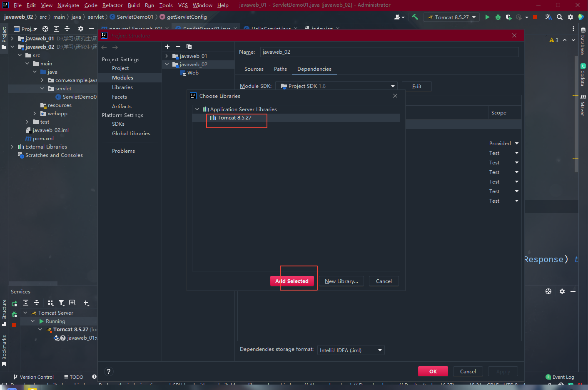The height and width of the screenshot is (390, 588).
Task: Open Services filter funnel icon
Action: tap(61, 303)
